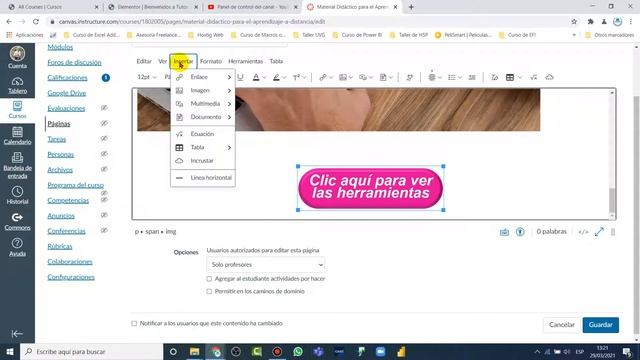The image size is (640, 360).
Task: Expand Documento submenu
Action: (x=203, y=117)
